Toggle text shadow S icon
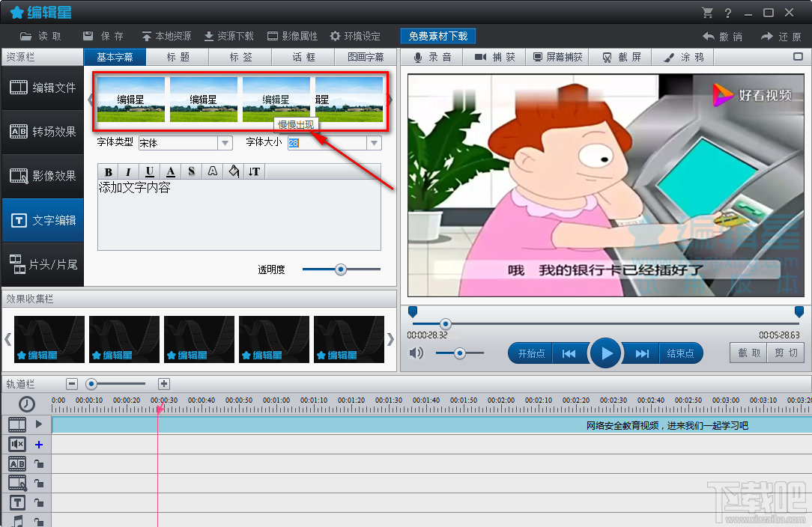 pos(192,172)
